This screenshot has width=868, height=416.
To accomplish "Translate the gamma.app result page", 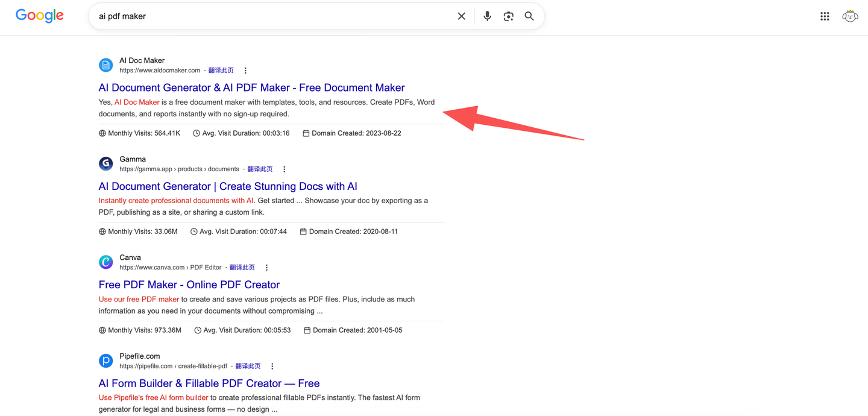I will point(260,169).
